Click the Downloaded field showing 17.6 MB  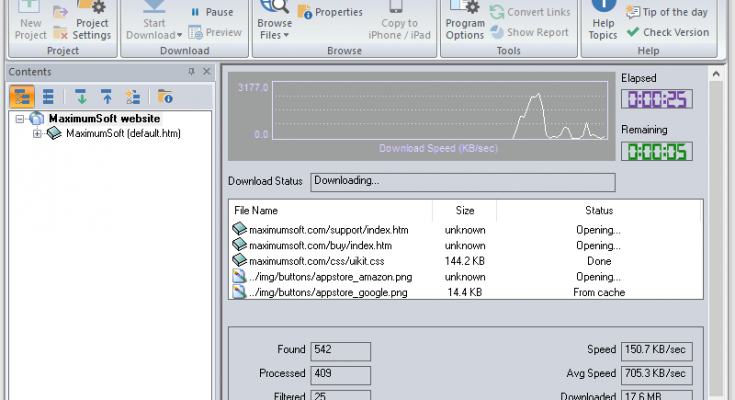tap(656, 395)
